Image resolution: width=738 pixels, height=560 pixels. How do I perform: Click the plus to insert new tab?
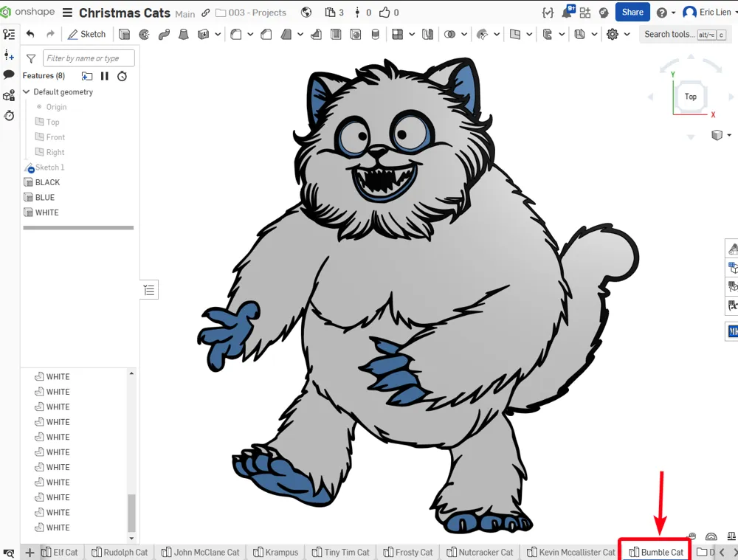(x=30, y=553)
